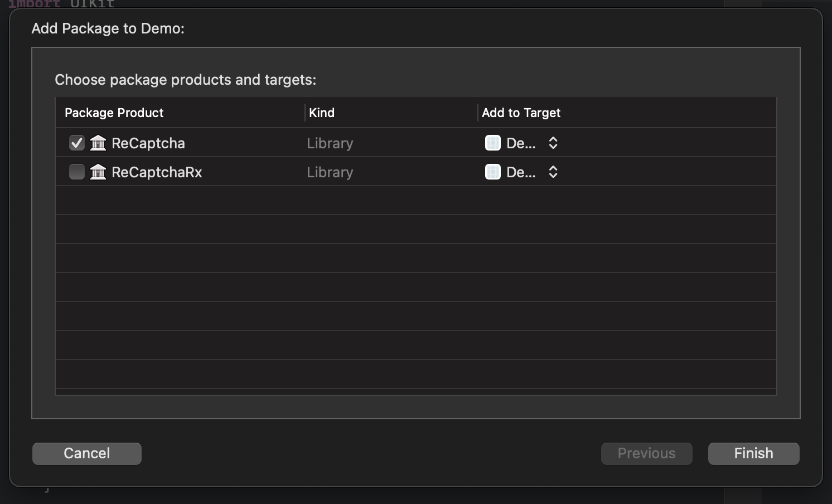Viewport: 832px width, 504px height.
Task: Click the library icon beside ReCaptcha
Action: (98, 143)
